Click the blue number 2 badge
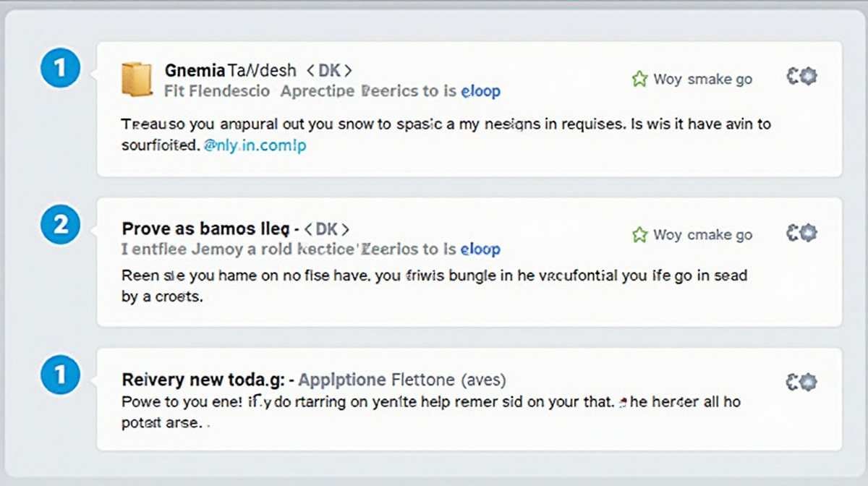Image resolution: width=868 pixels, height=486 pixels. pos(61,225)
